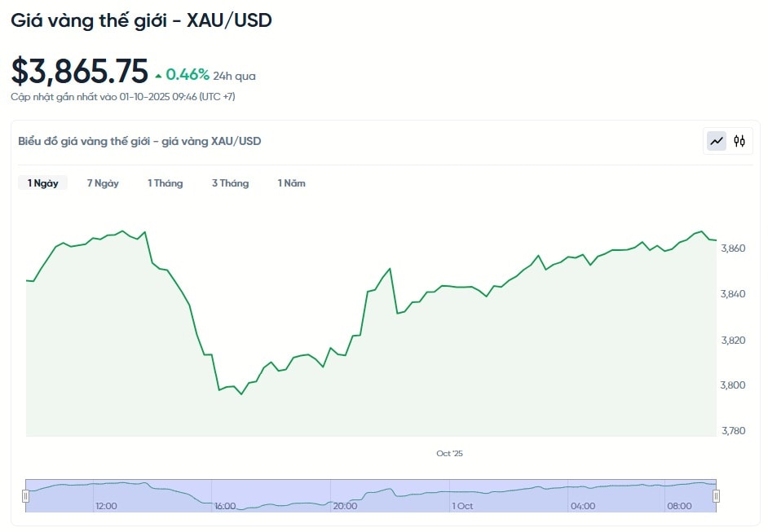Select the 1 Ngày time range
The image size is (768, 532).
click(42, 183)
